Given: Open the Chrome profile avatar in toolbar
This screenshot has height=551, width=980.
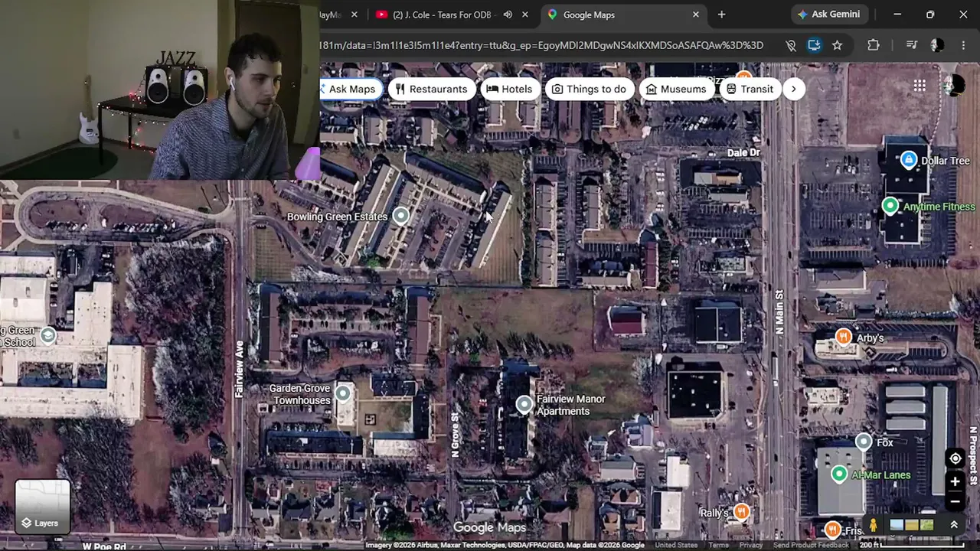Looking at the screenshot, I should coord(937,45).
